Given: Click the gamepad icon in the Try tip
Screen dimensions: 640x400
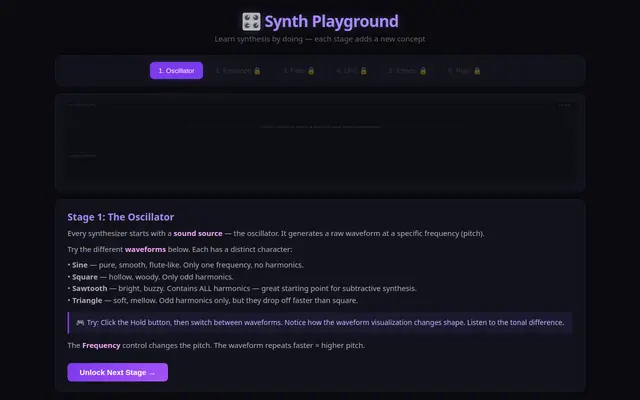Looking at the screenshot, I should tap(80, 322).
